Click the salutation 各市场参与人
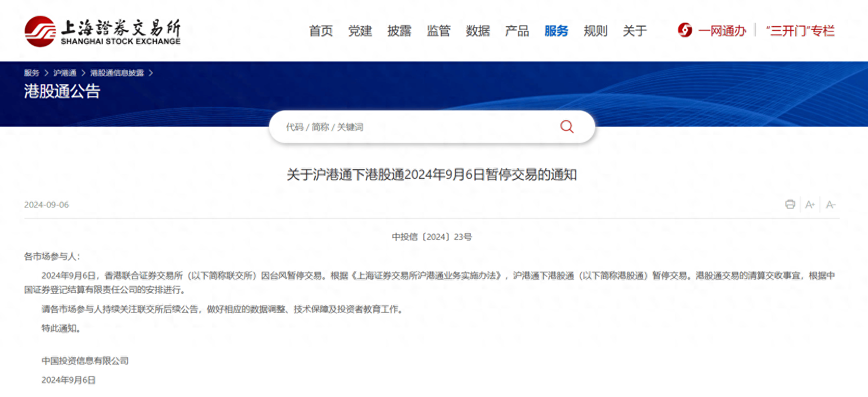 (x=52, y=256)
